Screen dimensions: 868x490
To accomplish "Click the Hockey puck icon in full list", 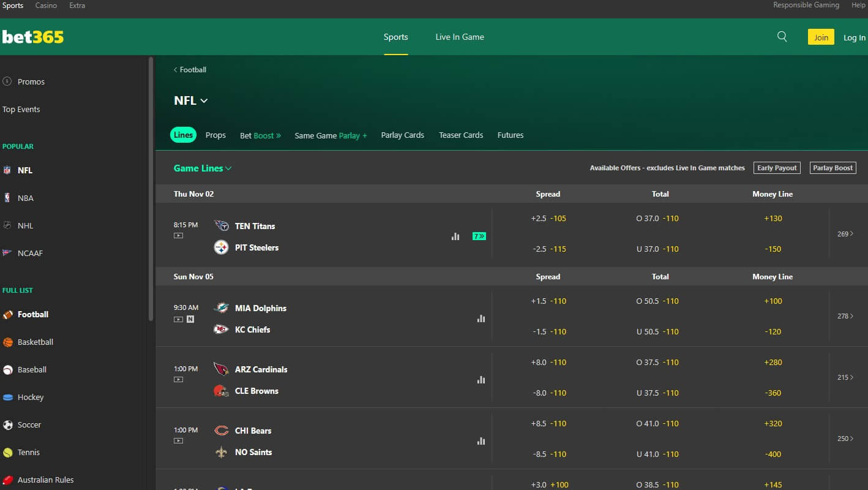I will coord(7,397).
